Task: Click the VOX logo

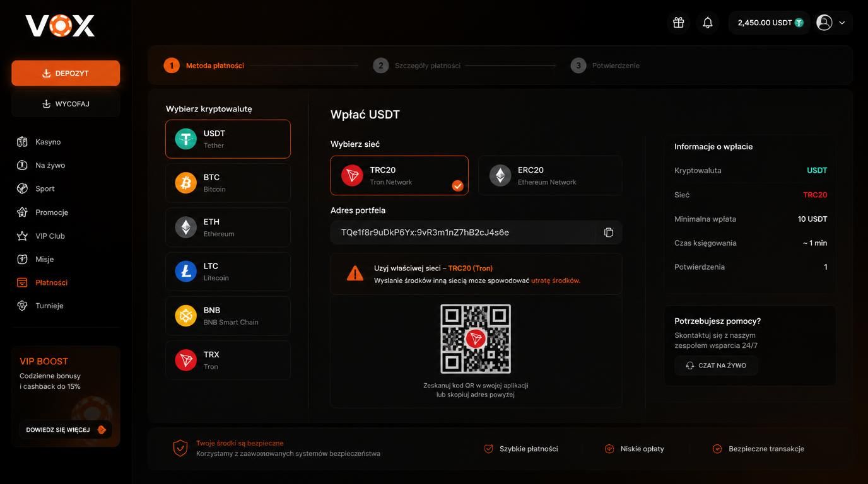Action: coord(60,26)
